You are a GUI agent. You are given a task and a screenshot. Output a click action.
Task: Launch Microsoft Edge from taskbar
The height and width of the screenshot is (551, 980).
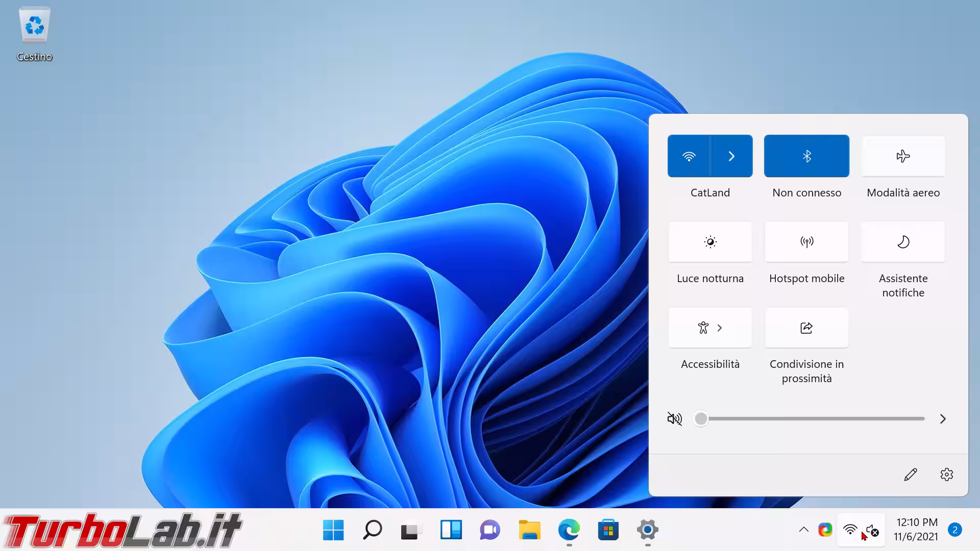pyautogui.click(x=569, y=530)
